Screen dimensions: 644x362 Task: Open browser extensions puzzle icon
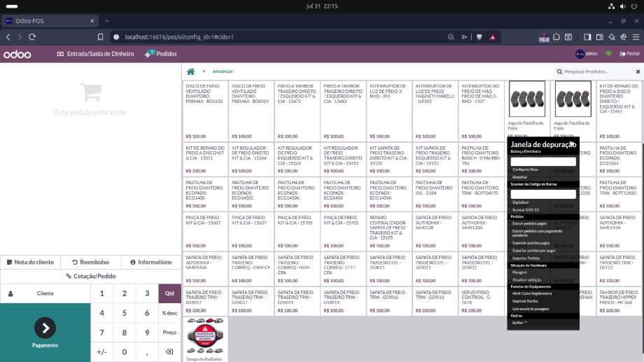[x=556, y=37]
